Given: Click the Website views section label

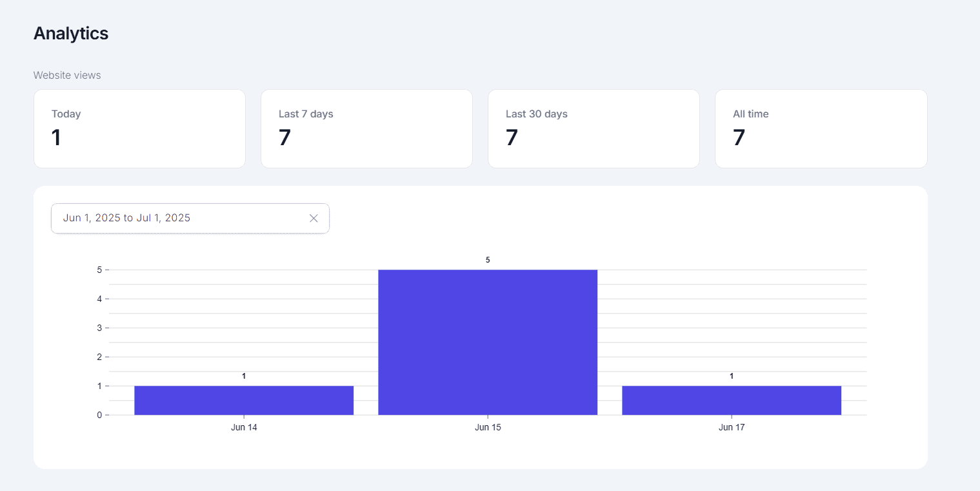Looking at the screenshot, I should pyautogui.click(x=67, y=75).
